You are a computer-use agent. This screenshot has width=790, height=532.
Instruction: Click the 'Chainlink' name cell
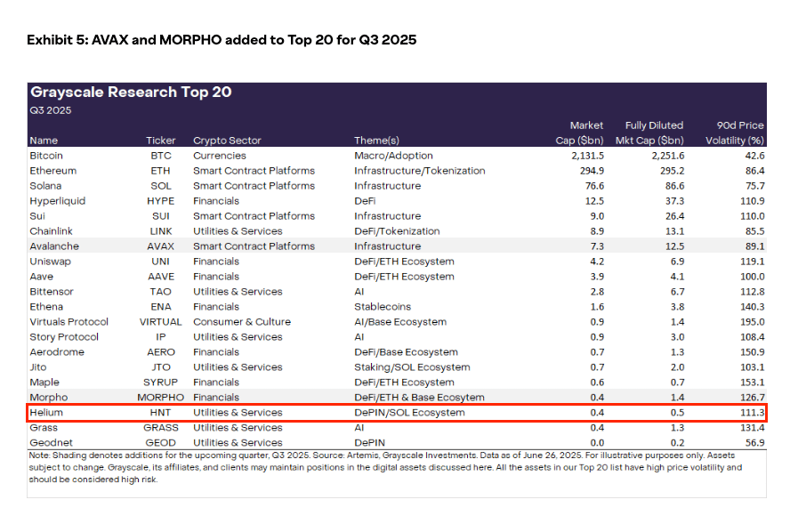[51, 231]
